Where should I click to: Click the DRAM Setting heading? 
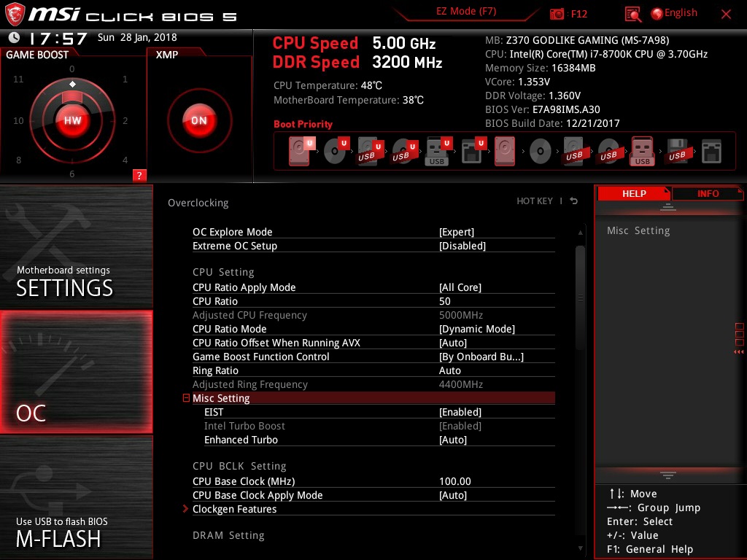tap(228, 535)
